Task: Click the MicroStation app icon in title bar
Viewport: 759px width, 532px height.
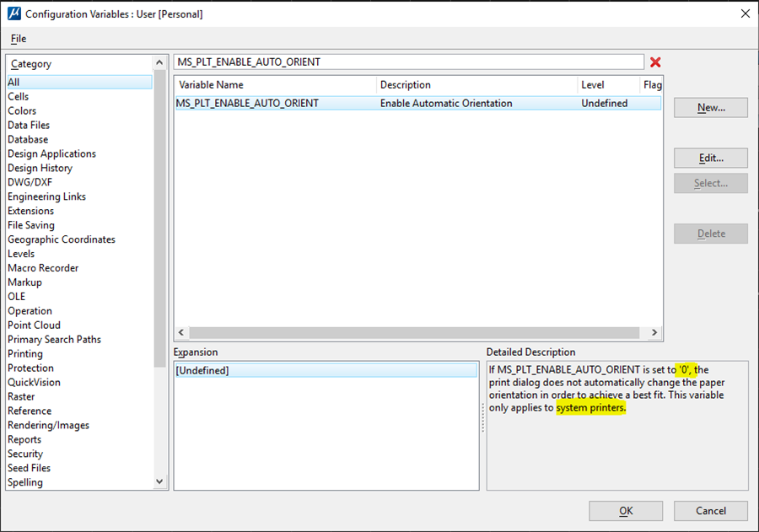Action: coord(14,13)
